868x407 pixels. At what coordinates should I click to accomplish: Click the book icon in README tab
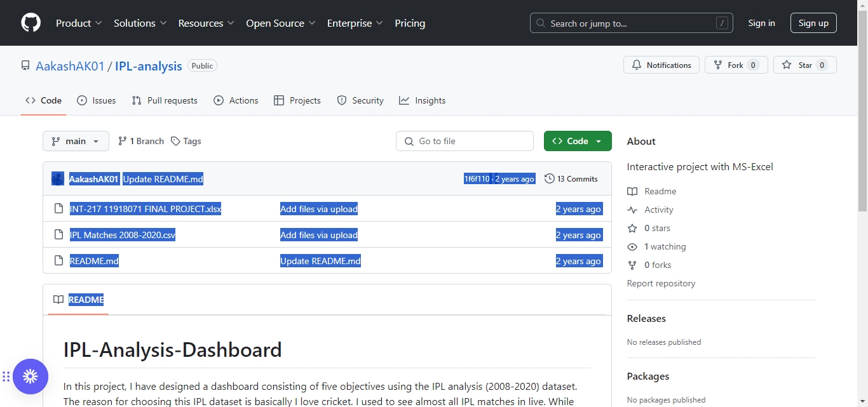click(x=58, y=299)
